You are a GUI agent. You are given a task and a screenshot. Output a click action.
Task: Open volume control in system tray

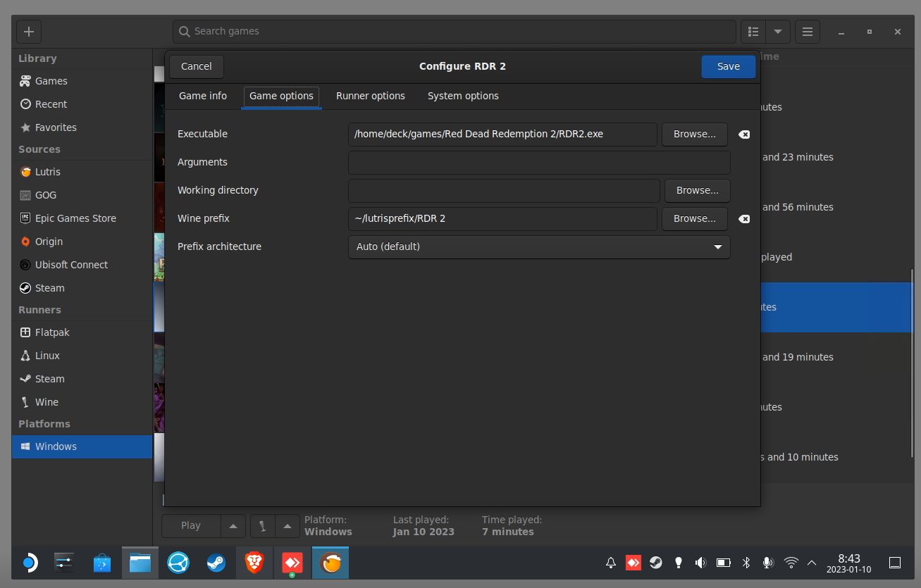point(700,563)
